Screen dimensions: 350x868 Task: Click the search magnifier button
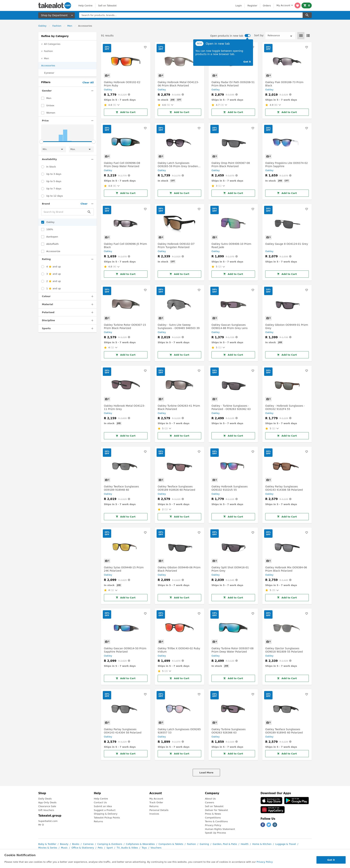(x=307, y=15)
